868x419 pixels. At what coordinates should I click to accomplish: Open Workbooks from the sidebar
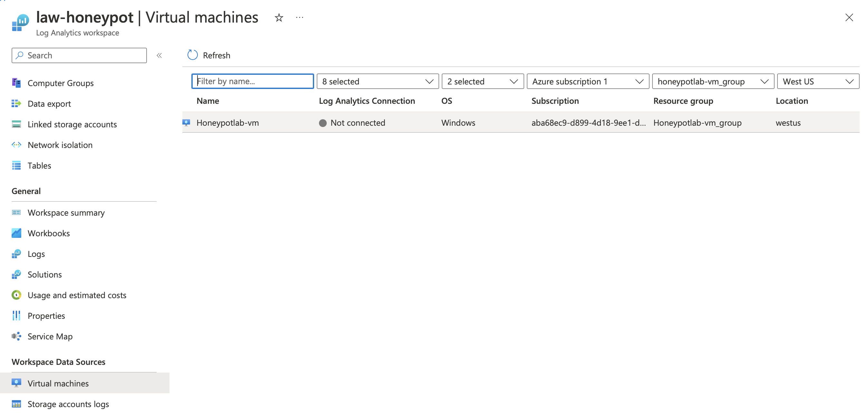[x=49, y=233]
